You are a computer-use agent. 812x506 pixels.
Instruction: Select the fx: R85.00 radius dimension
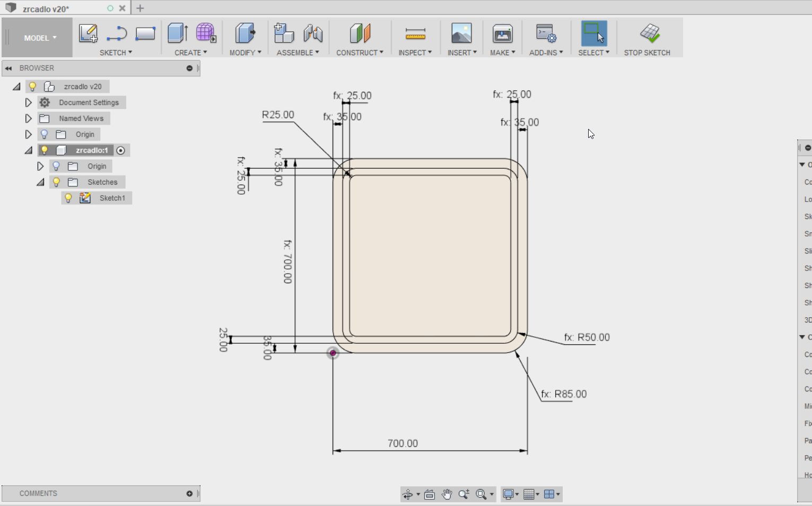tap(564, 394)
